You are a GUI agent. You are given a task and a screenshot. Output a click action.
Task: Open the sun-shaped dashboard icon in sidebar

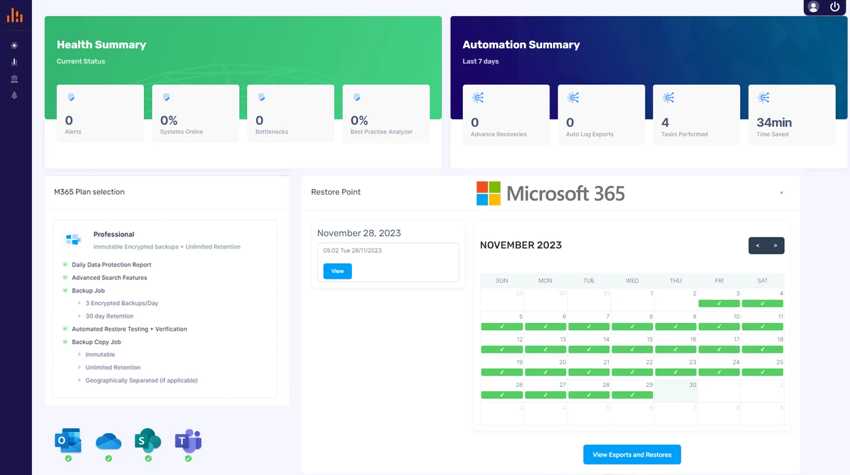tap(14, 46)
